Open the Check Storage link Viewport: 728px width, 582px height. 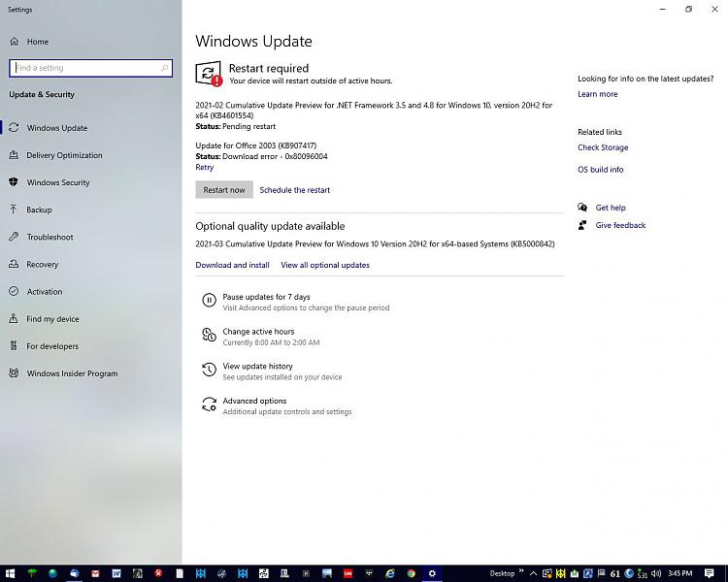point(603,147)
